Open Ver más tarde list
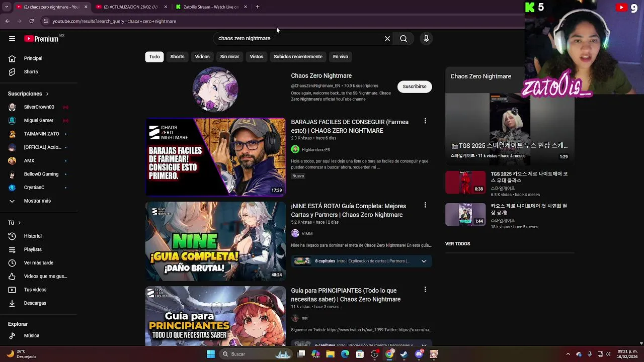 [x=38, y=263]
